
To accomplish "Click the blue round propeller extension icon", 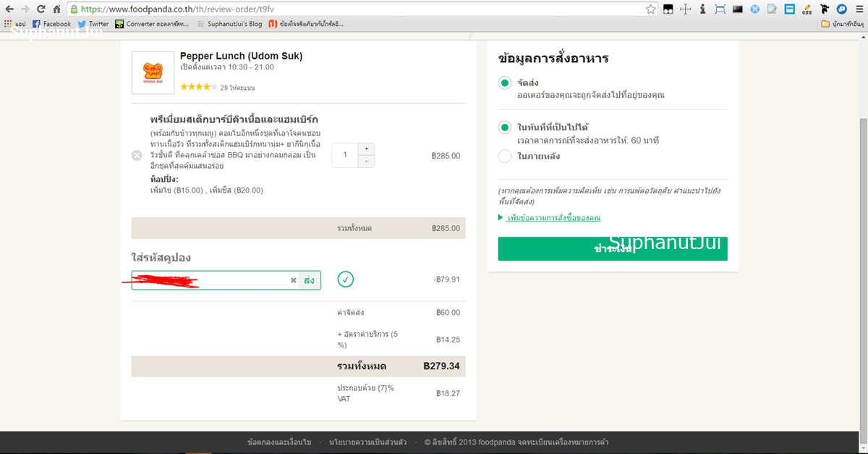I will pyautogui.click(x=755, y=9).
